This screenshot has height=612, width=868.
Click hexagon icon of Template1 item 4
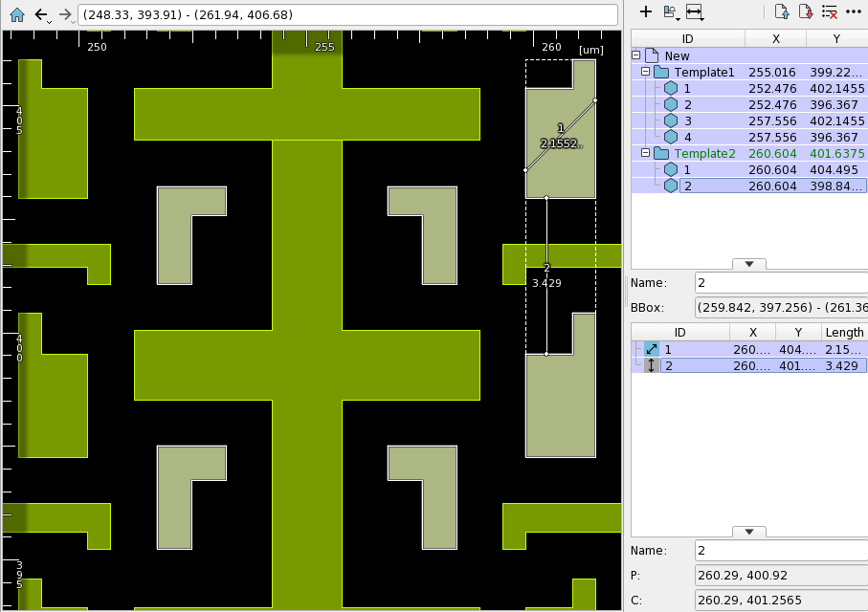click(671, 138)
